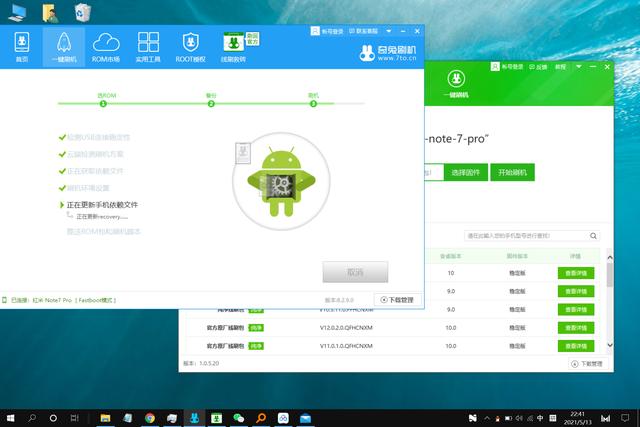Open the ROOT授权 shield icon tab

(191, 47)
